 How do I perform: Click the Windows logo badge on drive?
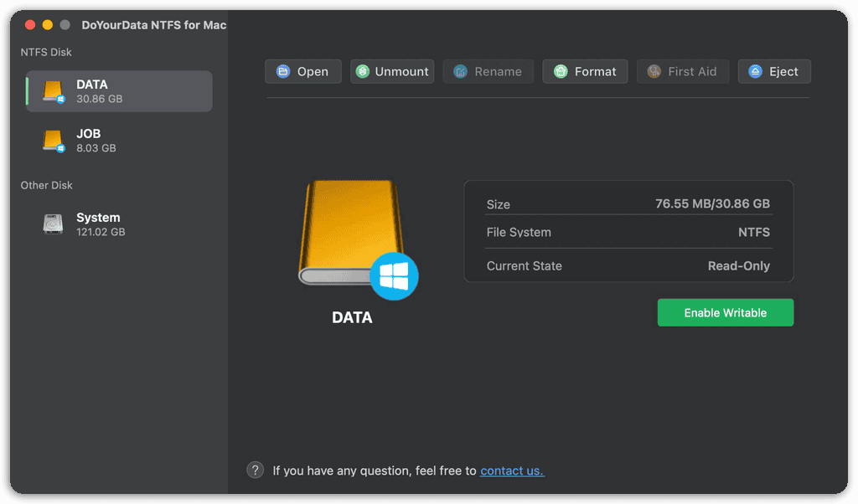394,276
